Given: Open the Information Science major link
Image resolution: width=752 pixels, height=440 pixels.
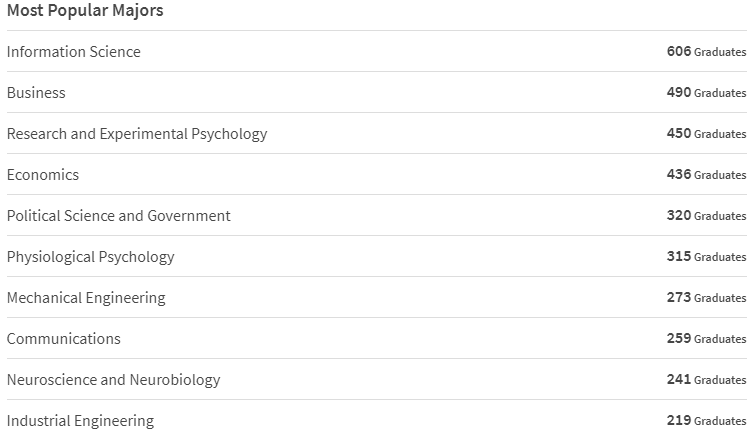Looking at the screenshot, I should click(74, 51).
